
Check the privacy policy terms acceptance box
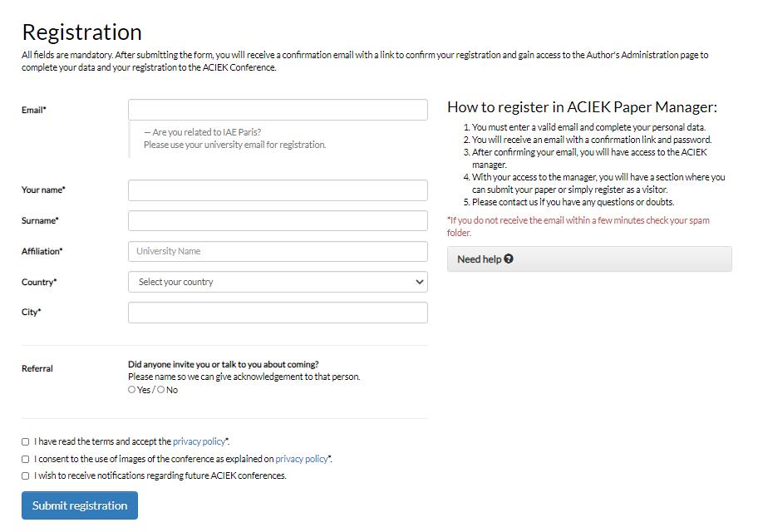25,442
